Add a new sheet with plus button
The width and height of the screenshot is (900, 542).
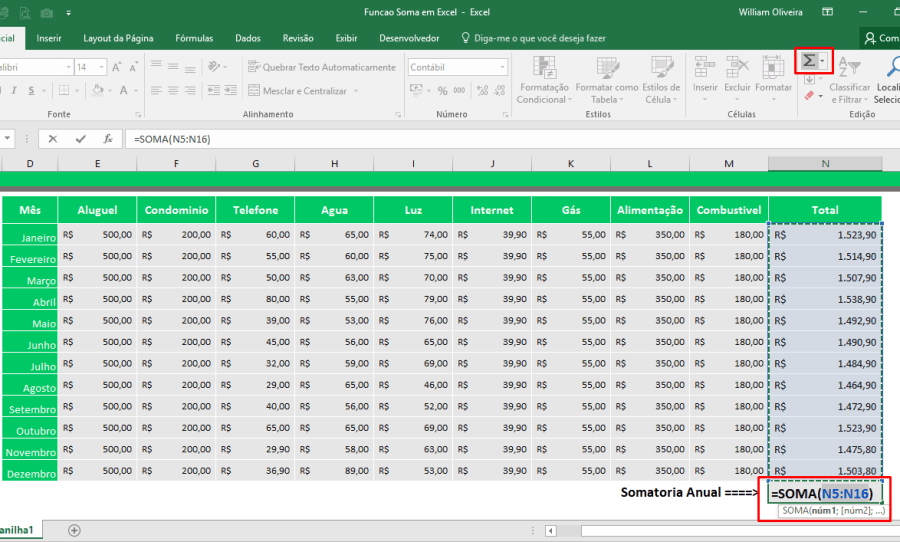coord(74,531)
